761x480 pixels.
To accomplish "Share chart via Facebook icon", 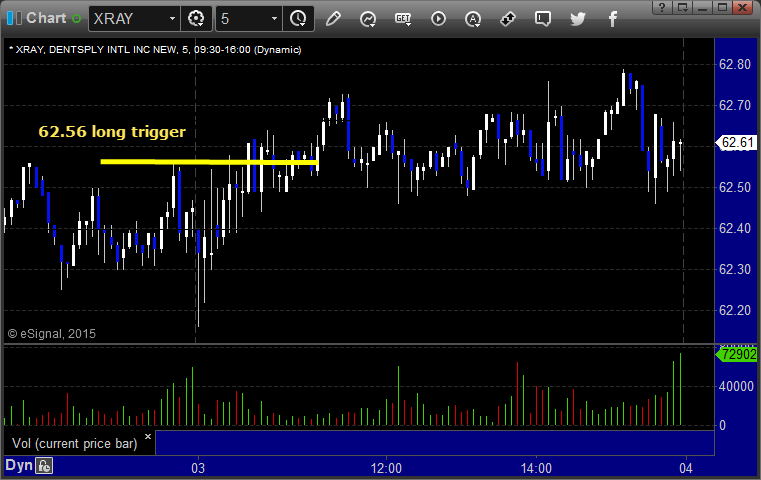I will (x=613, y=19).
